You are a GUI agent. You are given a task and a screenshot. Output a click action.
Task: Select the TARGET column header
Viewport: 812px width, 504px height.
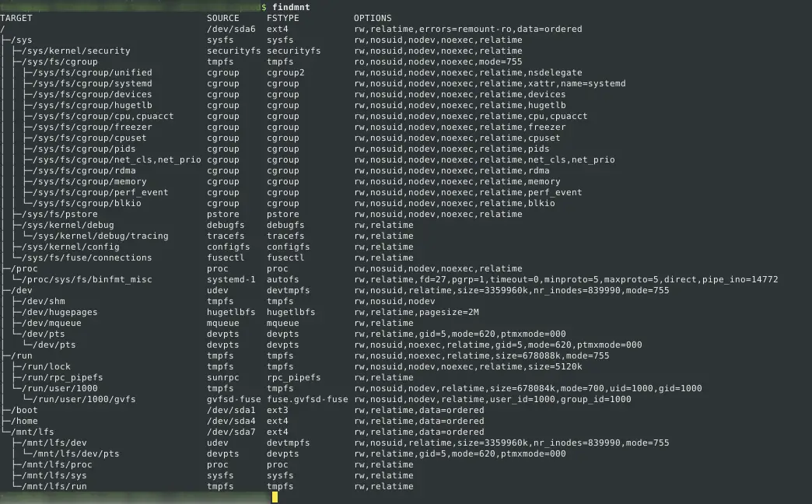16,18
